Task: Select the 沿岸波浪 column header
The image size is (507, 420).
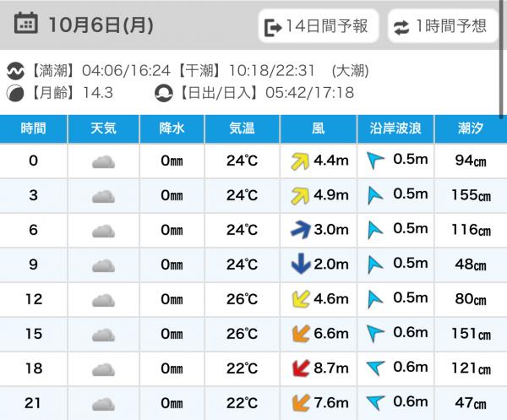Action: pos(395,129)
